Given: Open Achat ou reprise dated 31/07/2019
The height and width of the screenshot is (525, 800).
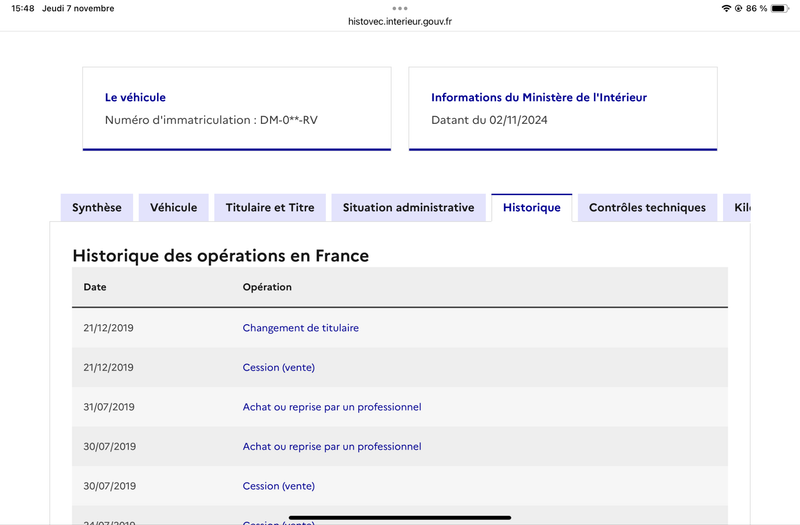Looking at the screenshot, I should pyautogui.click(x=332, y=407).
